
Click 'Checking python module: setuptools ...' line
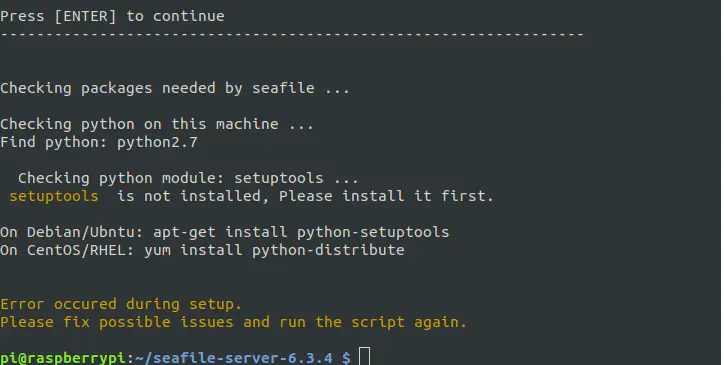tap(188, 178)
